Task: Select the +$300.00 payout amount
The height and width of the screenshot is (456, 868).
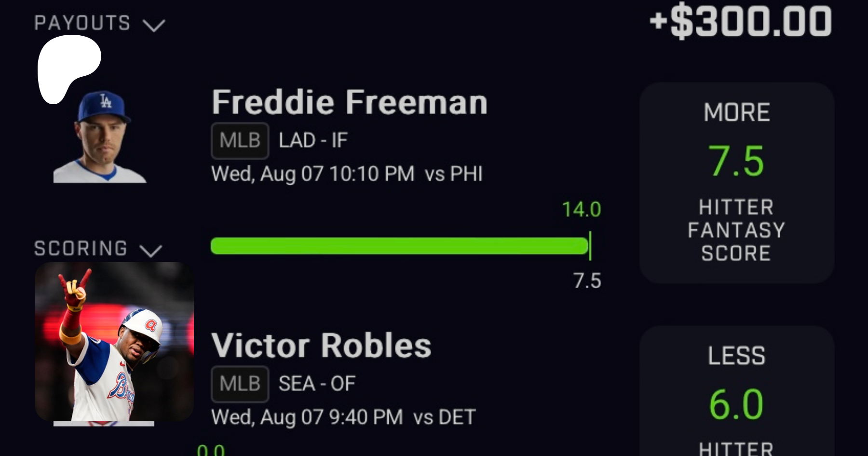Action: coord(741,22)
